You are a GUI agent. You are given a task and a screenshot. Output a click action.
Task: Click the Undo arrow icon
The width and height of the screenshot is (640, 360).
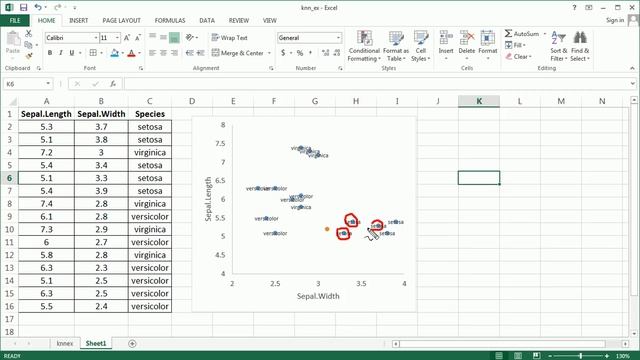click(x=38, y=7)
